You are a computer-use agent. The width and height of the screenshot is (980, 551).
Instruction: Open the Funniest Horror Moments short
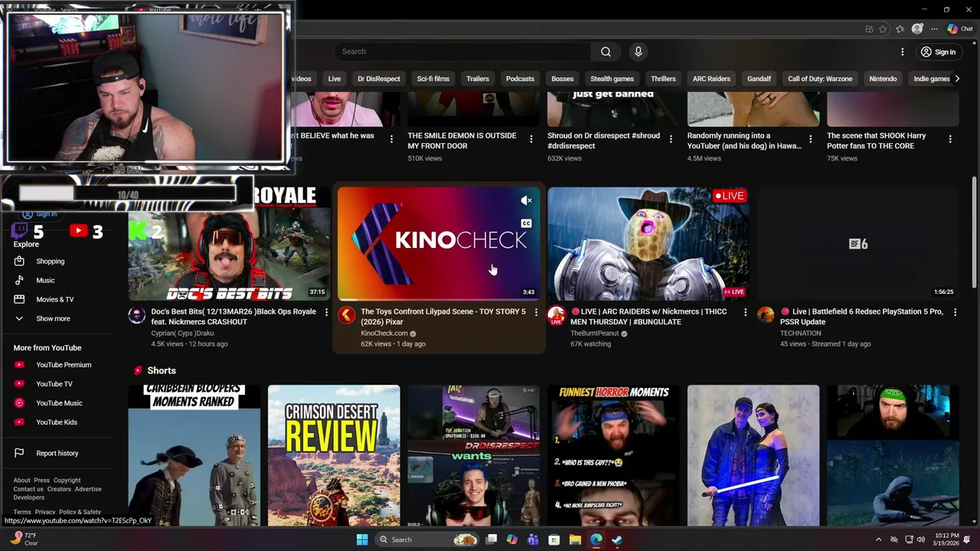(613, 455)
